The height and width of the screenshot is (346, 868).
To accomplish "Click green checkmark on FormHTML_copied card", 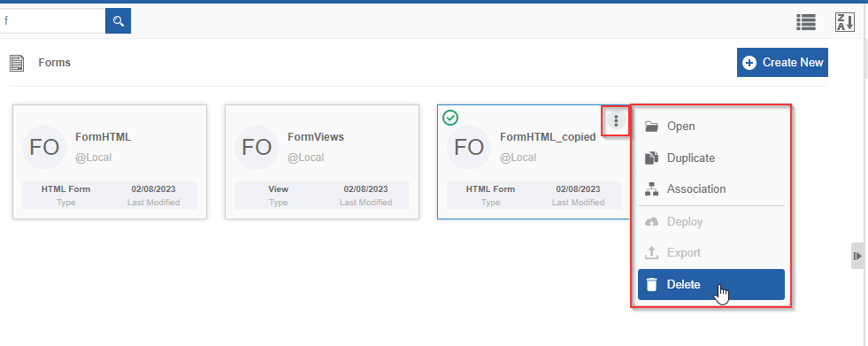I will [451, 118].
